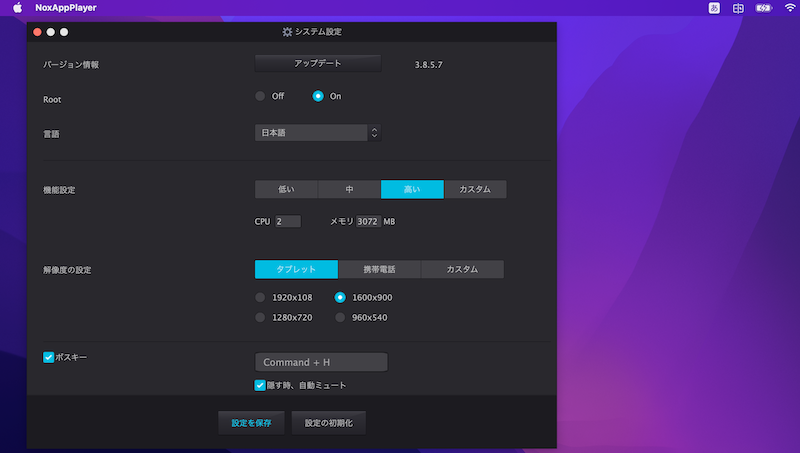Viewport: 800px width, 453px height.
Task: Click the Command + H shortcut field
Action: (x=321, y=362)
